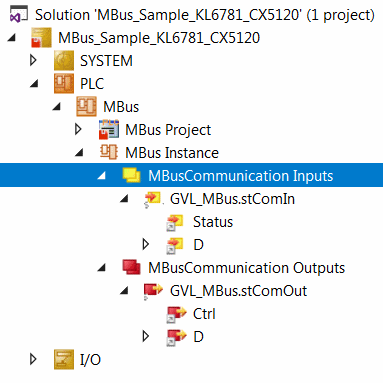Expand the I/O tree node

point(33,359)
